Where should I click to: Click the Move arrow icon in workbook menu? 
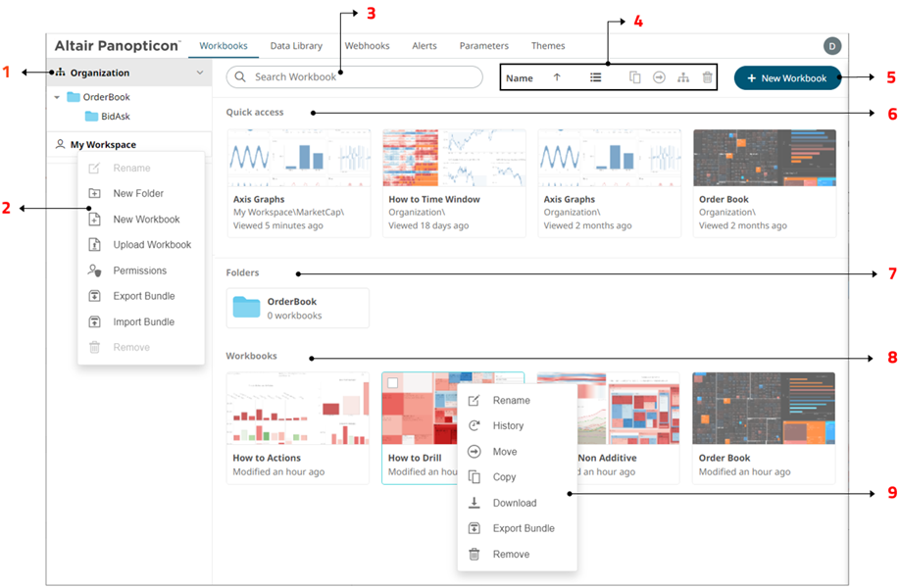[475, 452]
